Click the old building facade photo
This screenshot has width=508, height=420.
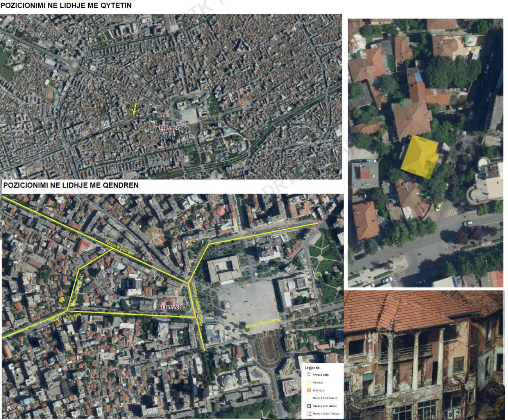tap(424, 355)
